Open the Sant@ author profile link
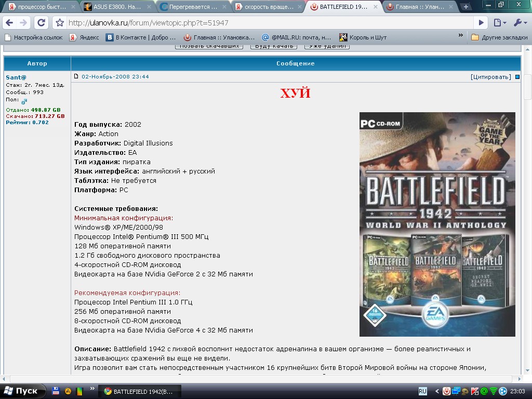The height and width of the screenshot is (399, 532). pyautogui.click(x=16, y=77)
